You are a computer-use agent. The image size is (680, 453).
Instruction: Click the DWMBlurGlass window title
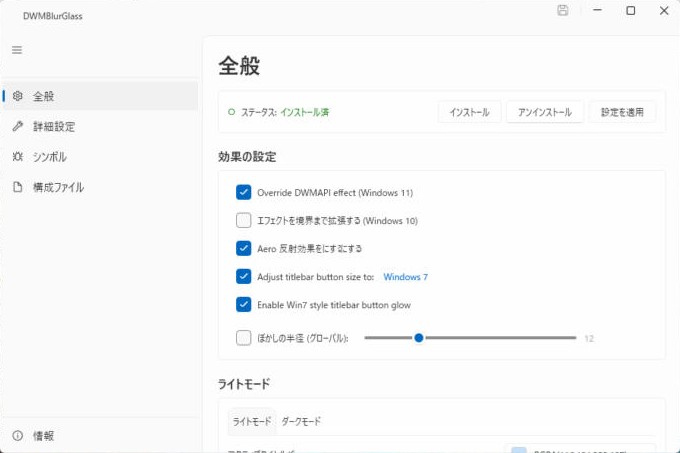click(x=52, y=16)
